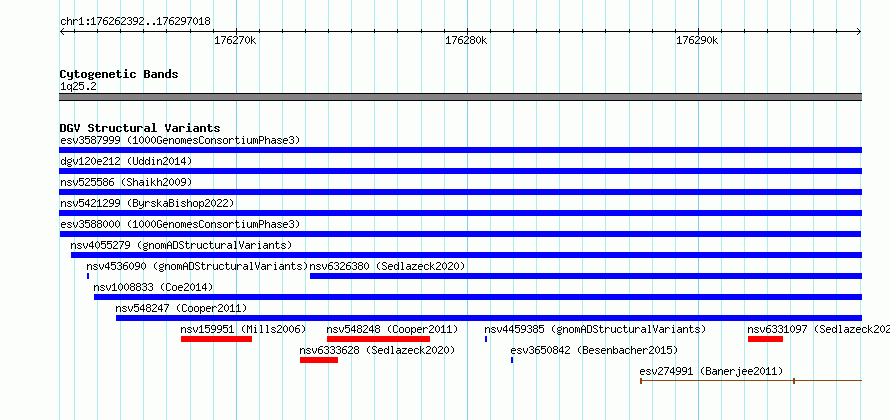Click the nsv1008833 (Coe2014) label
The image size is (890, 420).
(x=153, y=287)
